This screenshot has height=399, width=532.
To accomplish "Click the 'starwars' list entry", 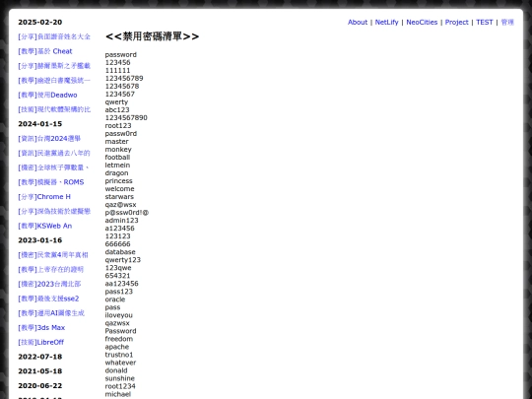I will (119, 197).
